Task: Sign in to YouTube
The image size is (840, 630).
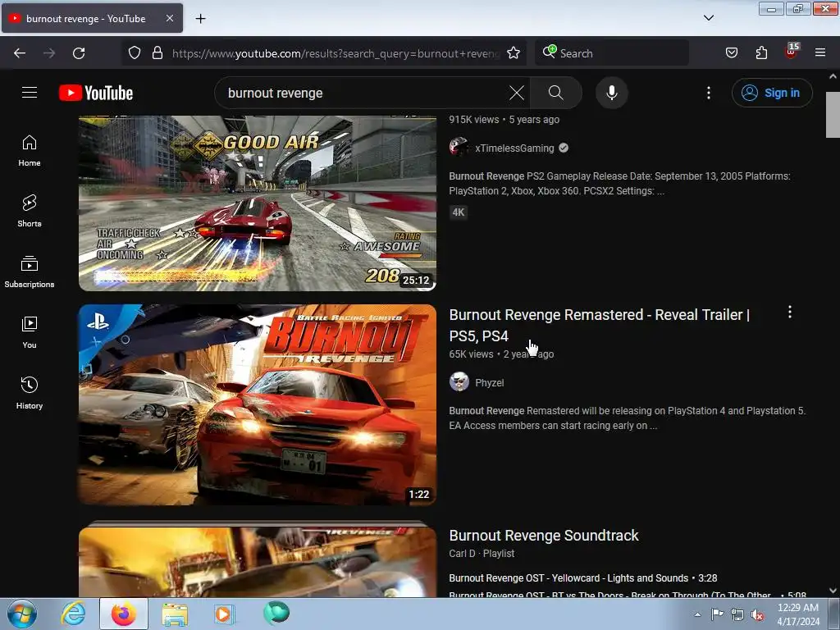Action: (772, 93)
